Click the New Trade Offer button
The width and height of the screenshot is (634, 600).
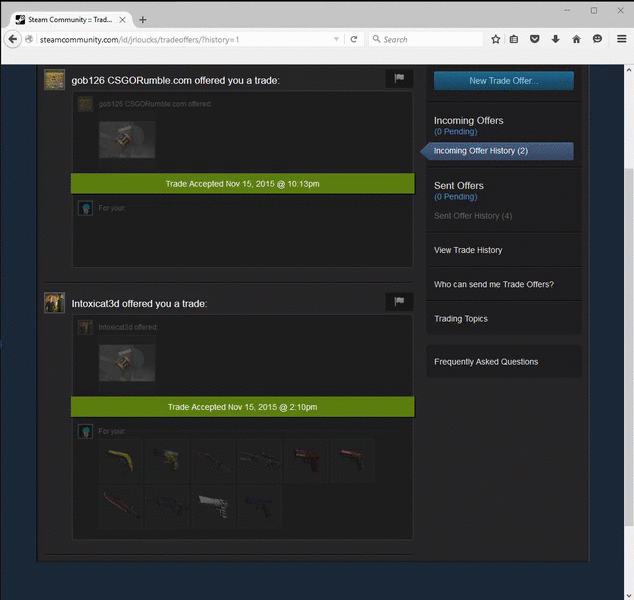tap(503, 80)
